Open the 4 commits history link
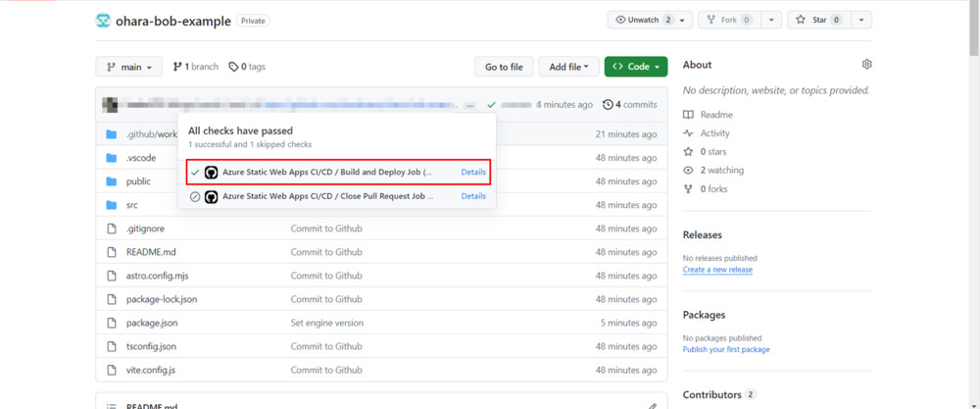This screenshot has width=980, height=409. [x=630, y=105]
